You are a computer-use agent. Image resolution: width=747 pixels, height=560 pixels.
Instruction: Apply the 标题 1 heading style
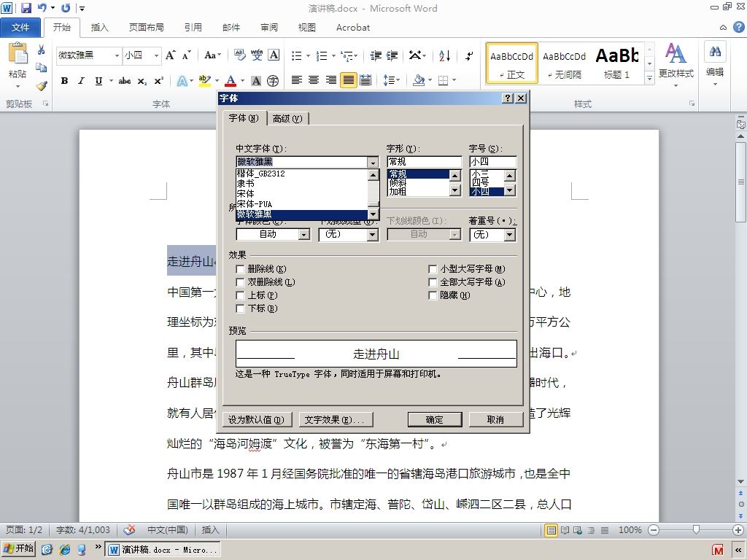pyautogui.click(x=617, y=63)
